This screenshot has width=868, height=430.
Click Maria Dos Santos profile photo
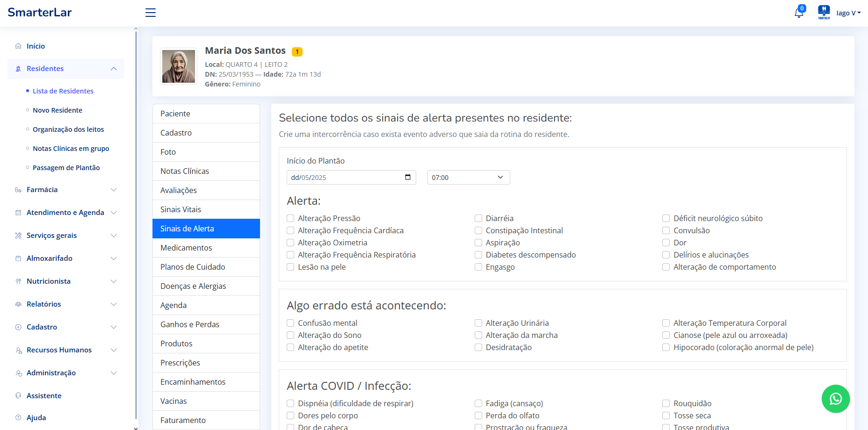179,66
